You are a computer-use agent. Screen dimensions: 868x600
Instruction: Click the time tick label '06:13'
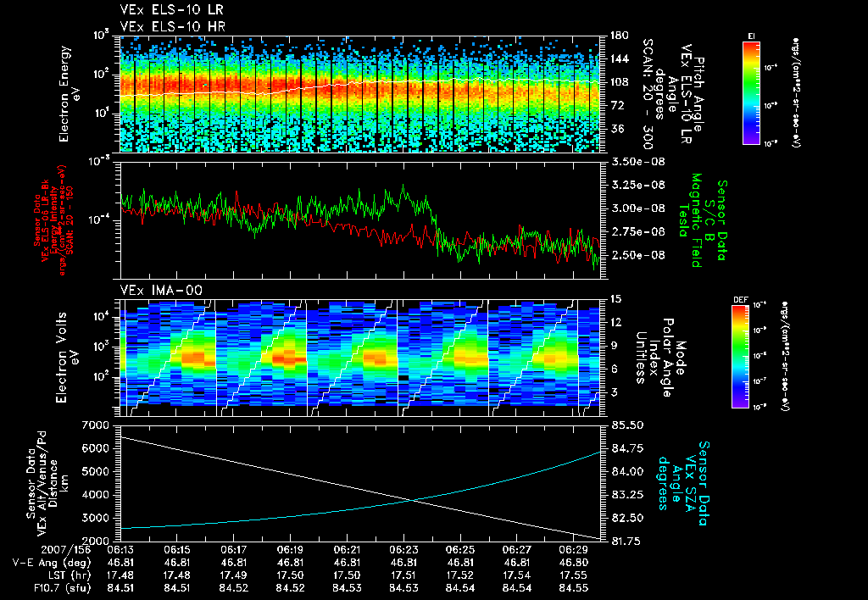click(x=120, y=552)
